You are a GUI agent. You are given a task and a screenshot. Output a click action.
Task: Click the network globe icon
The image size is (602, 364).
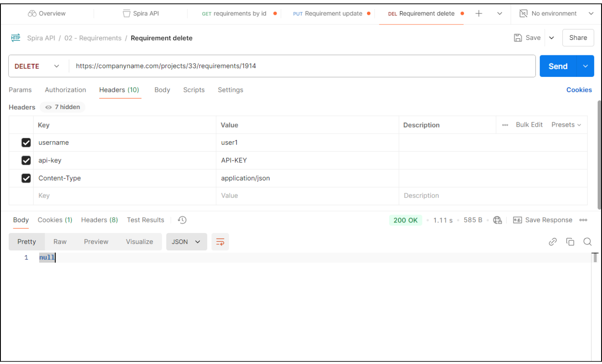497,220
